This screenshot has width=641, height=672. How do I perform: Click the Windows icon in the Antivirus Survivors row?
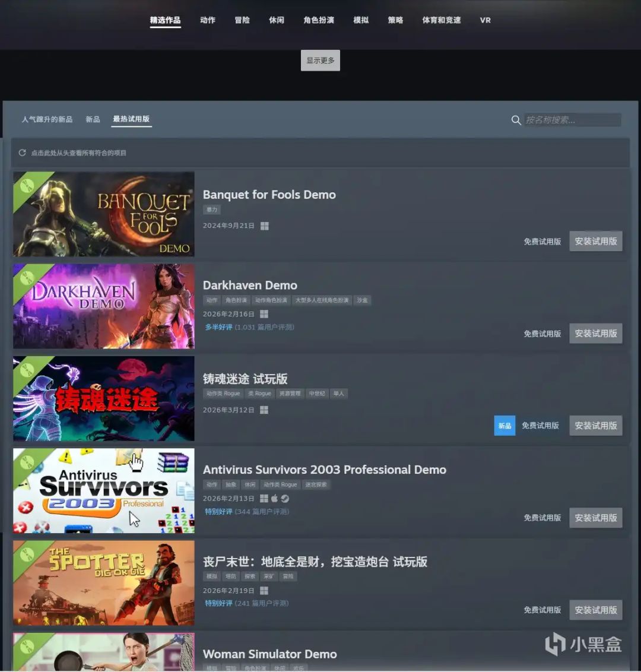(x=264, y=499)
